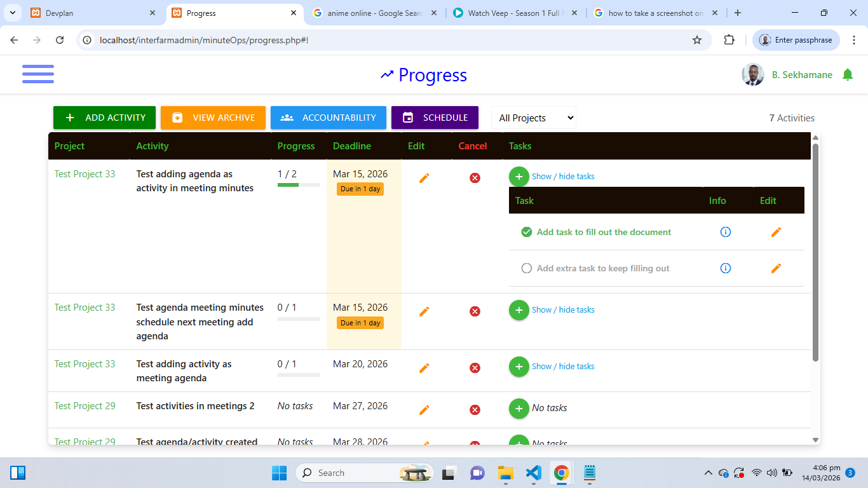
Task: Open File Explorer from the taskbar
Action: pos(505,473)
